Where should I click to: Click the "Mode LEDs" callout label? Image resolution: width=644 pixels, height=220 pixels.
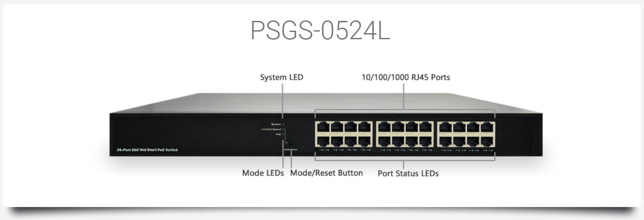click(x=263, y=173)
